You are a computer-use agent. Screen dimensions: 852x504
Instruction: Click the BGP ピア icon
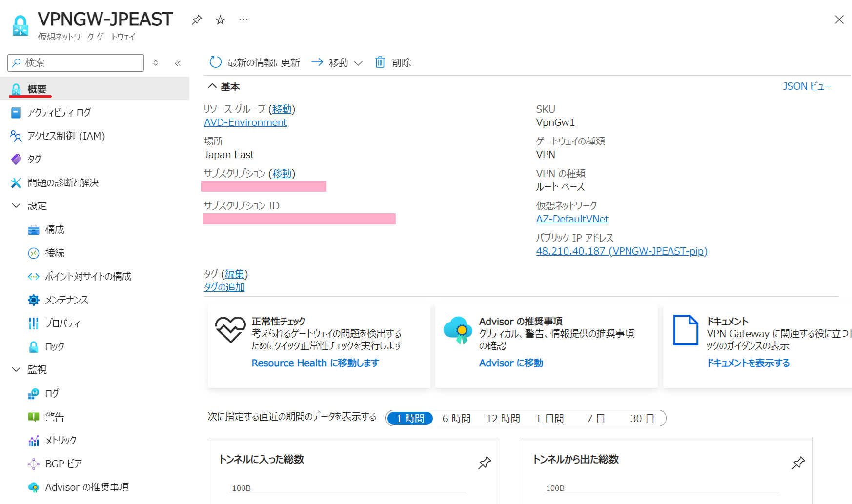pos(34,464)
